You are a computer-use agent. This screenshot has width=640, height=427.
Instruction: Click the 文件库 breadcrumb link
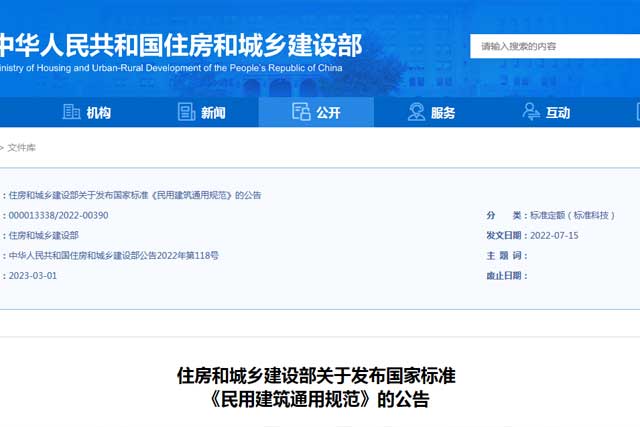pos(22,147)
